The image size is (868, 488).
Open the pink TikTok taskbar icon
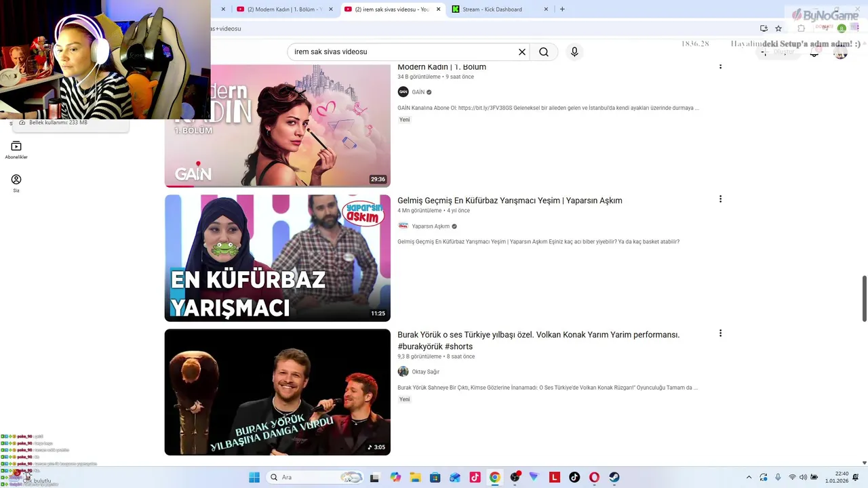(475, 477)
